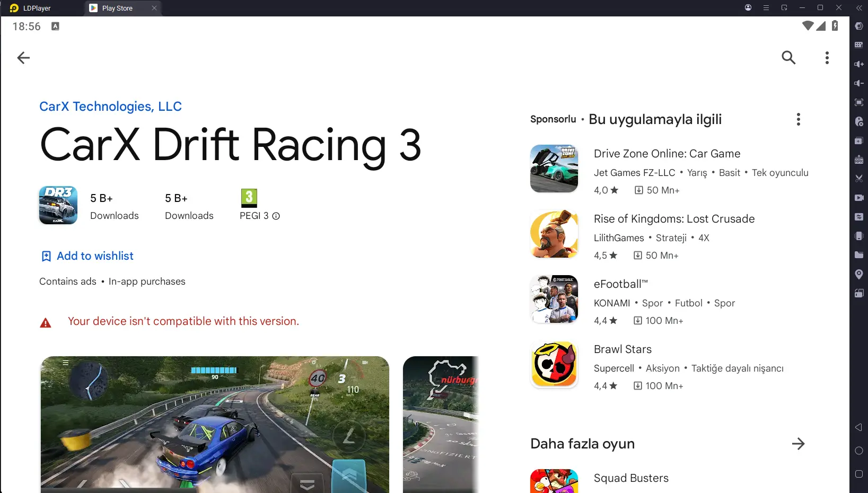Click the Rise of Kingdoms app icon
868x493 pixels.
click(x=554, y=234)
